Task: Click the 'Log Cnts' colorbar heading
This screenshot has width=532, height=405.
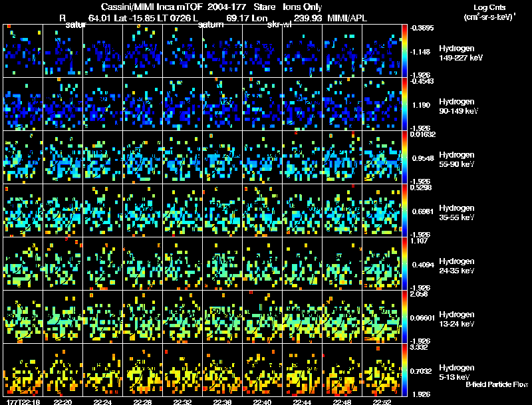Action: pos(489,7)
